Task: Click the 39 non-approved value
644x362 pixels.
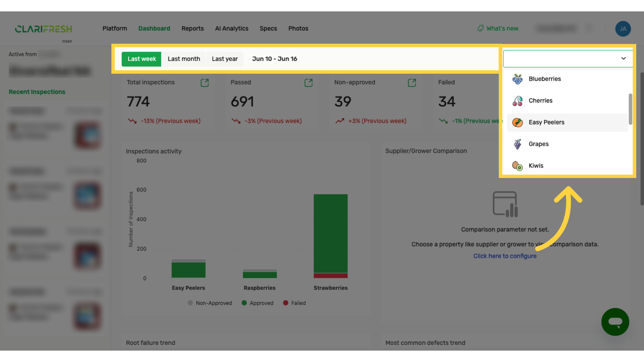Action: pyautogui.click(x=343, y=102)
